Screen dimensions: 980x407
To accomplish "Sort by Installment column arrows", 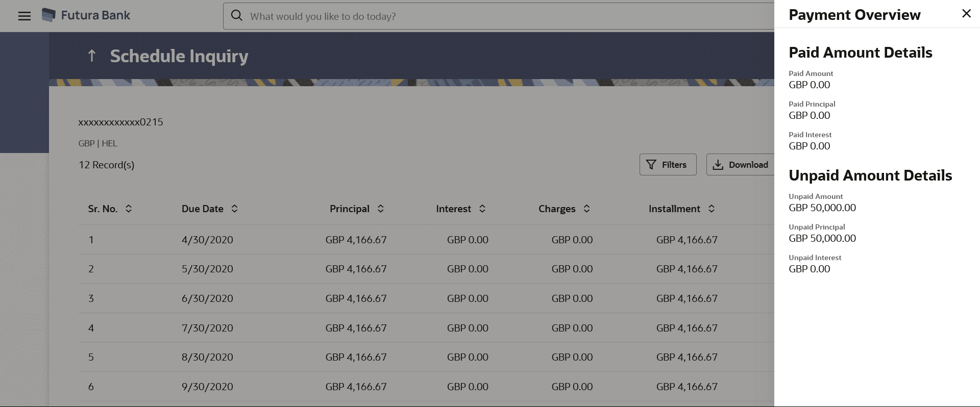I will (712, 209).
